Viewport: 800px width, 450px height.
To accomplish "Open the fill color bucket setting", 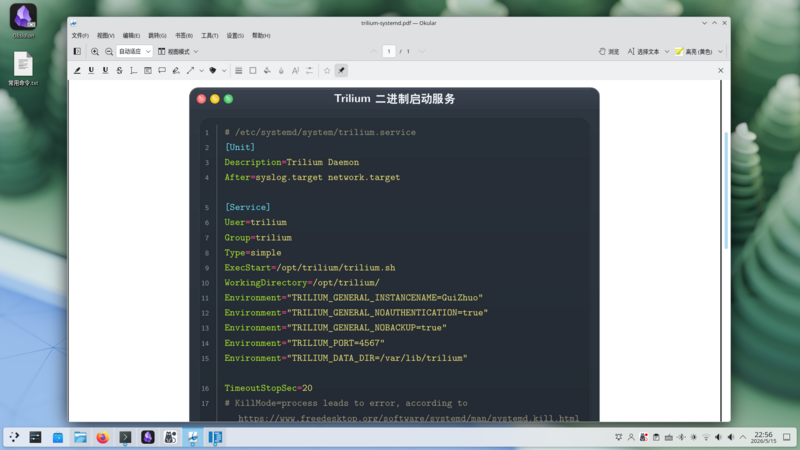I will point(267,71).
